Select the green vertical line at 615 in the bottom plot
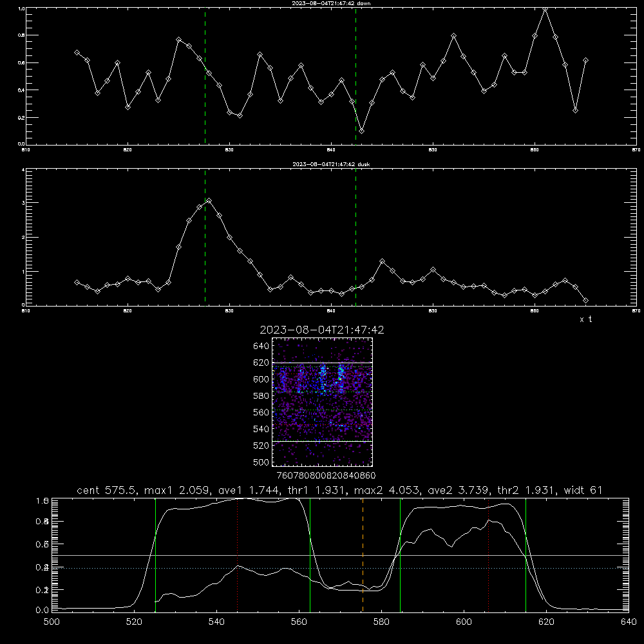Screen dimensions: 644x644 (x=526, y=555)
